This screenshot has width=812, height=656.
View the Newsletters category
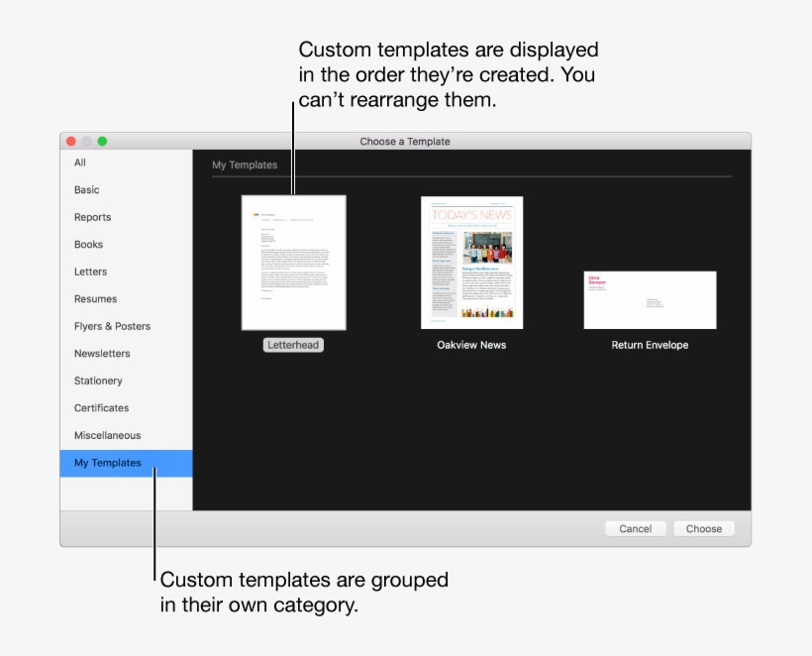[102, 353]
